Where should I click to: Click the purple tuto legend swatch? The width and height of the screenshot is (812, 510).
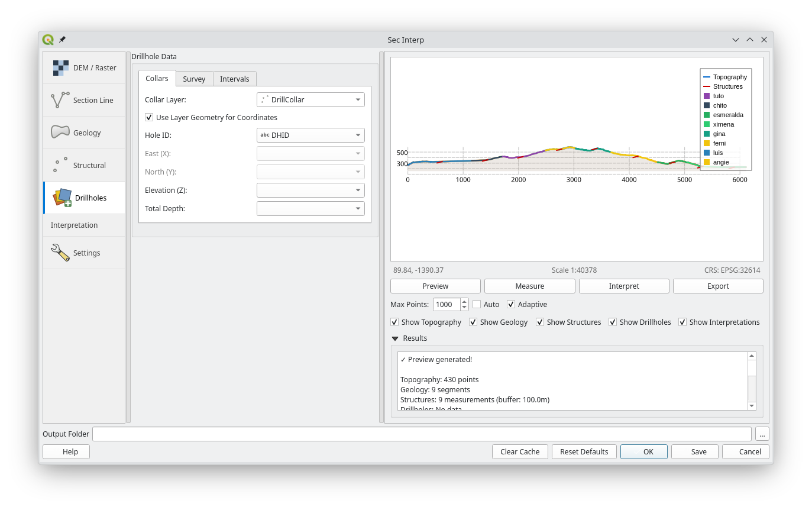706,96
